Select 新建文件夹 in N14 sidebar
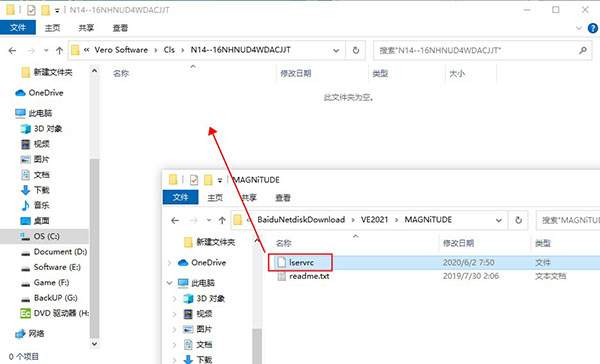The image size is (600, 364). 47,72
